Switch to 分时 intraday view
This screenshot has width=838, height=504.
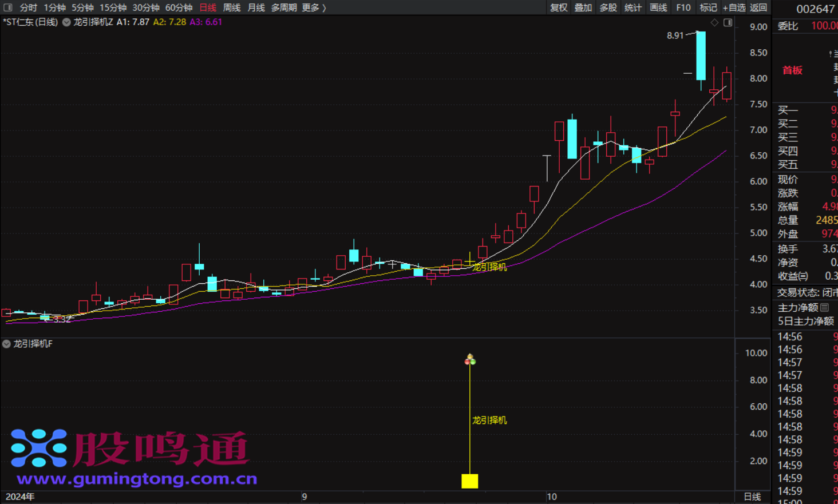[28, 7]
